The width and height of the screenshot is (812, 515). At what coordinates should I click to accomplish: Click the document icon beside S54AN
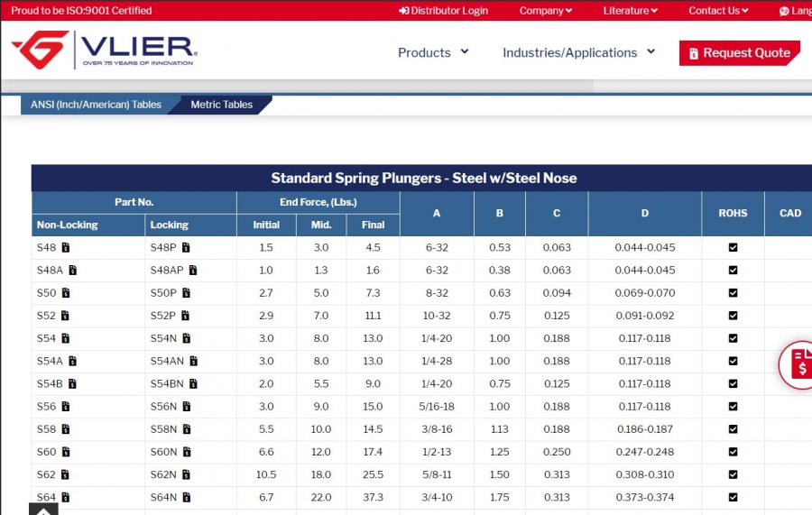click(194, 362)
